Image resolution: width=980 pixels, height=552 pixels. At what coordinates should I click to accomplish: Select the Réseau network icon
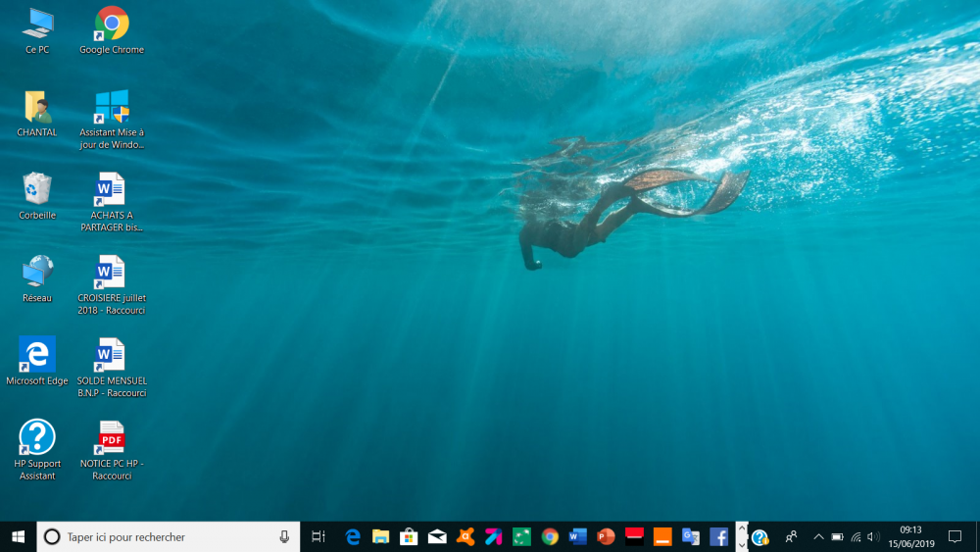pyautogui.click(x=37, y=279)
